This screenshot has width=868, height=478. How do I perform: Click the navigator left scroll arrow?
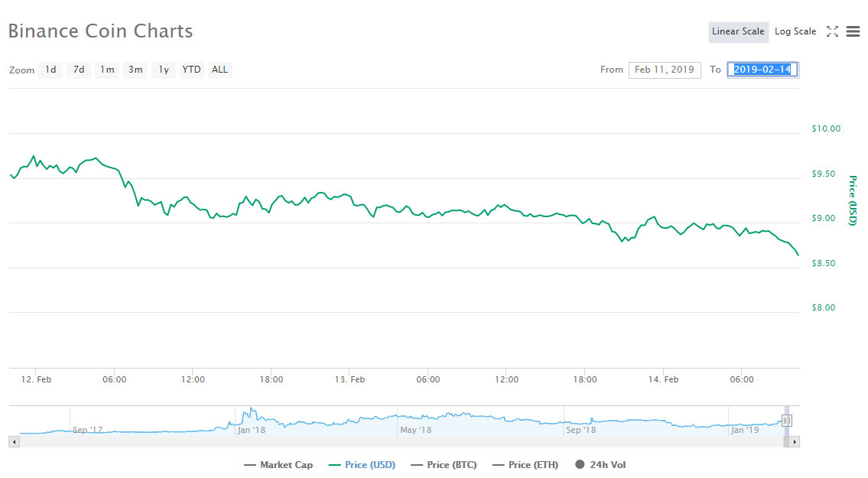(x=15, y=442)
